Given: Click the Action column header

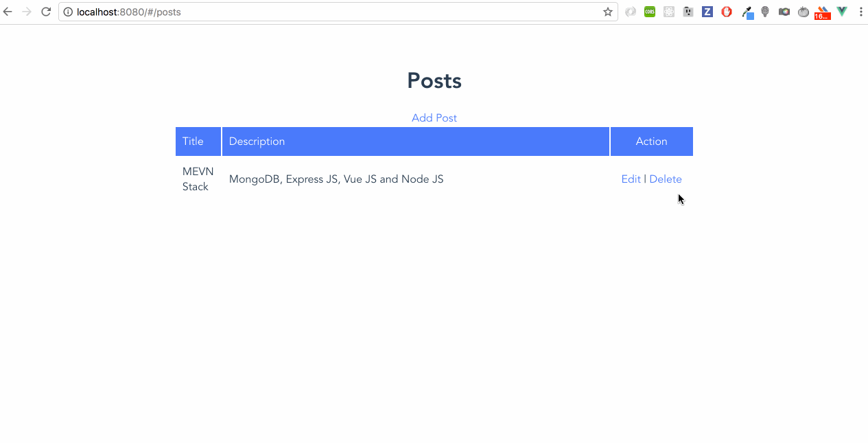Looking at the screenshot, I should pyautogui.click(x=652, y=141).
